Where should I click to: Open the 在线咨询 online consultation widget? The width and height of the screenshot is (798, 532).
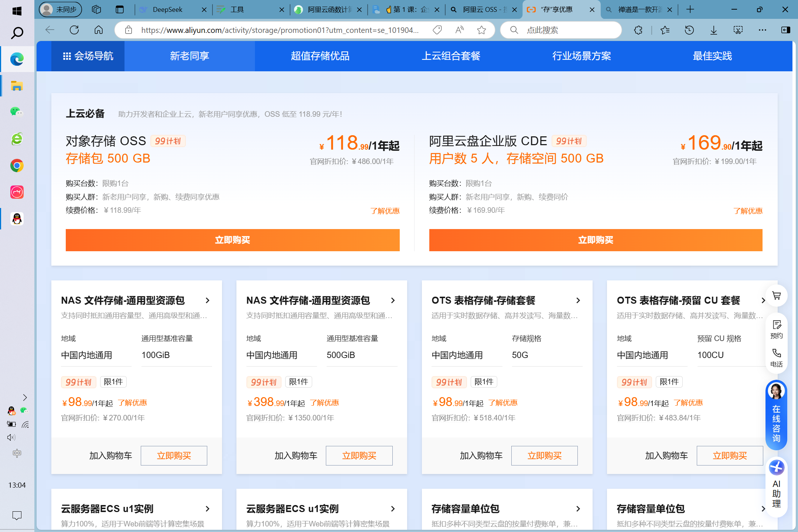pyautogui.click(x=776, y=415)
